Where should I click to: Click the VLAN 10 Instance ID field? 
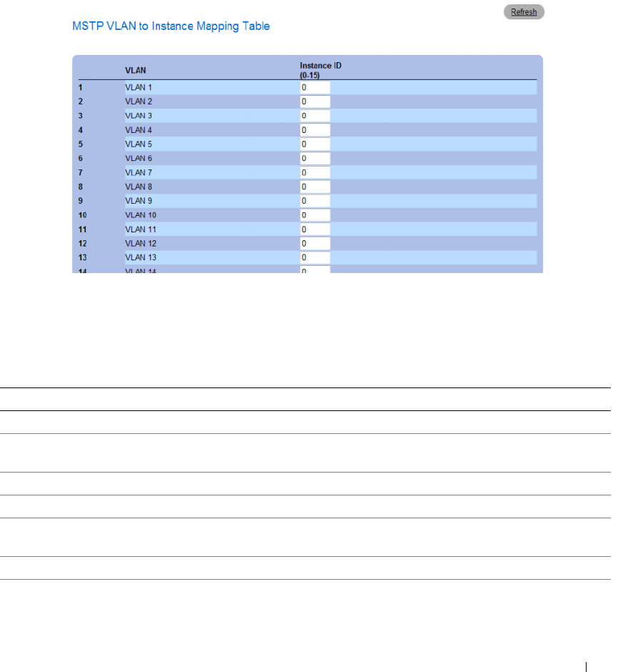(x=315, y=214)
